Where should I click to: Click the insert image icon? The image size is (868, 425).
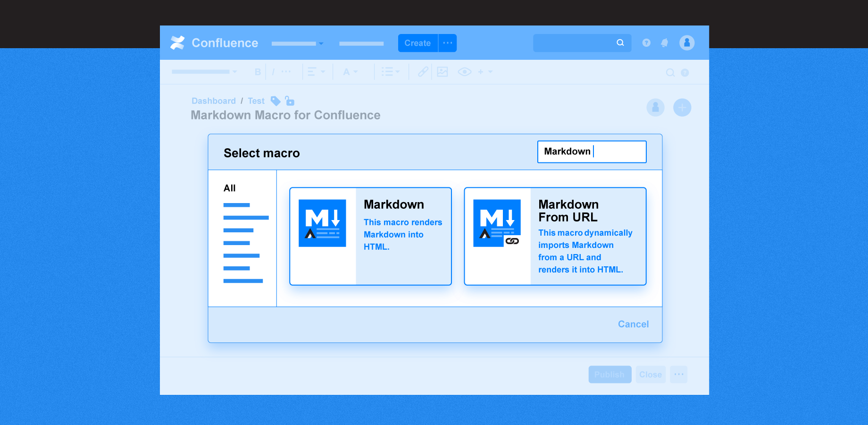pyautogui.click(x=442, y=72)
